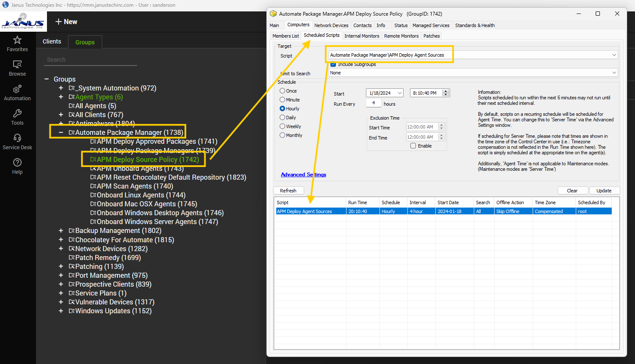Open the Patches sub-tab
The width and height of the screenshot is (635, 364).
[x=432, y=36]
